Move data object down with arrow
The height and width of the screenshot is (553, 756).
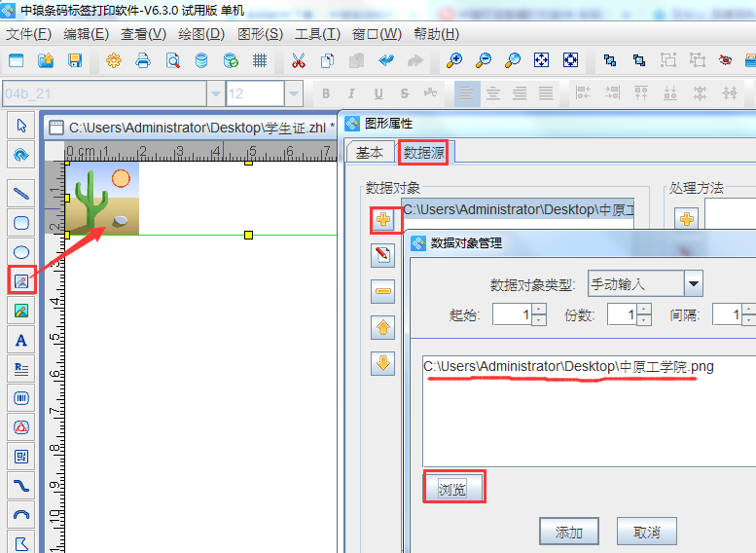383,363
